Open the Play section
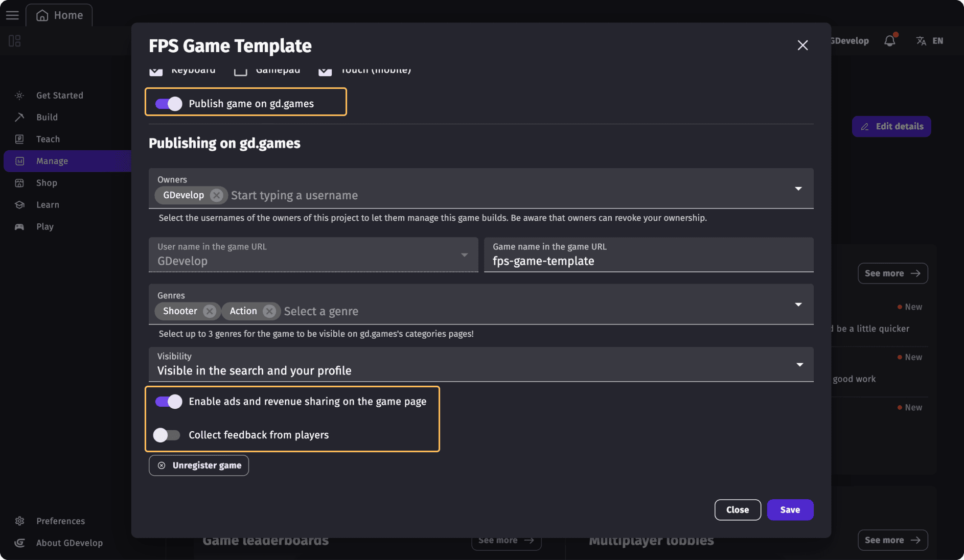 (x=45, y=226)
